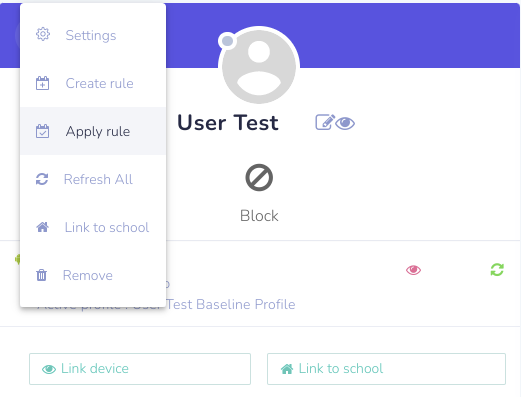This screenshot has width=521, height=397.
Task: Click the Apply rule calendar-check icon
Action: pyautogui.click(x=42, y=131)
